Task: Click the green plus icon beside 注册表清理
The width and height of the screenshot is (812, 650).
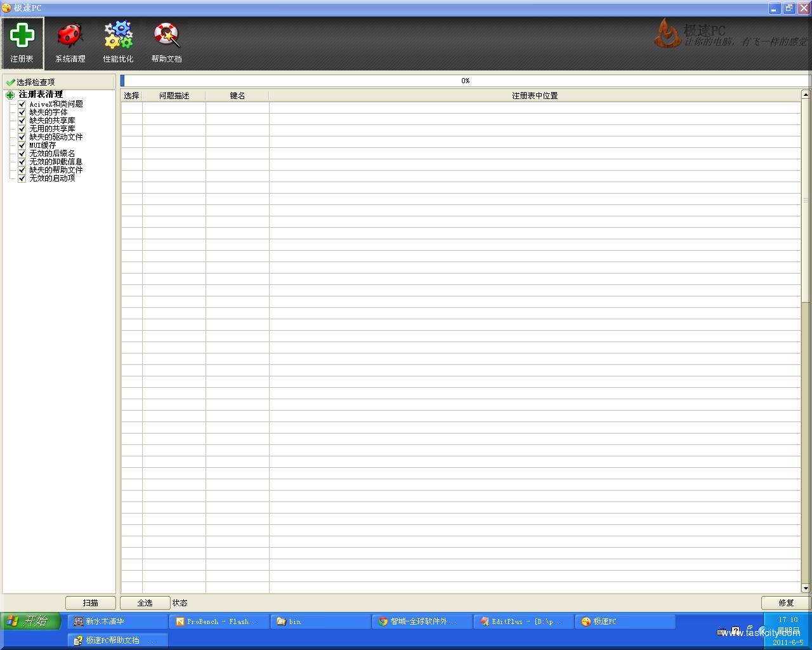Action: click(x=10, y=95)
